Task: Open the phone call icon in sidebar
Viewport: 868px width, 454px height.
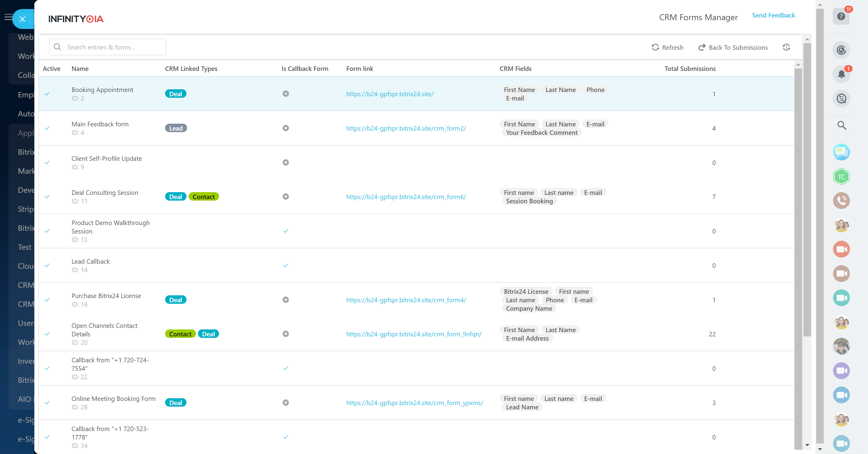Action: point(841,201)
